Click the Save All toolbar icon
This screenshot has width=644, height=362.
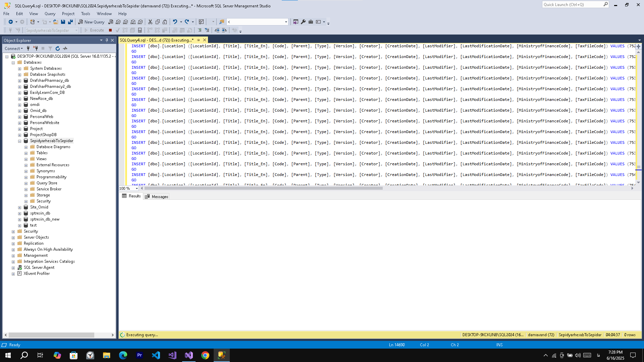tap(70, 22)
